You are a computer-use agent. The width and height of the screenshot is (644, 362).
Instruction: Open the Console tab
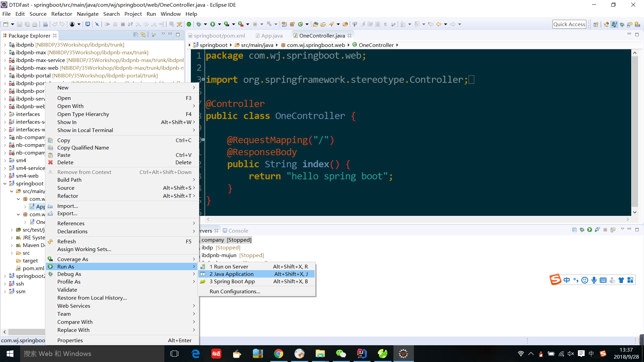pyautogui.click(x=235, y=231)
